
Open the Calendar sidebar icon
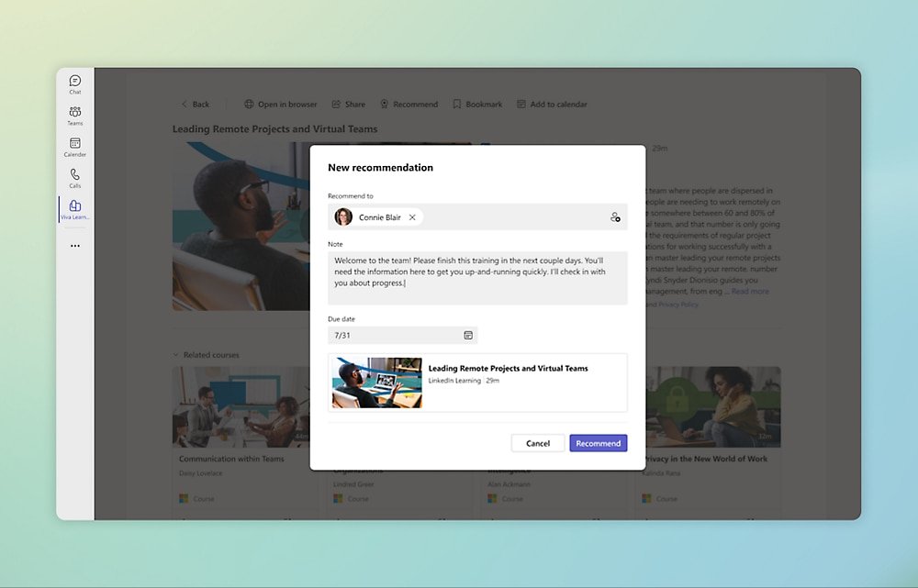coord(75,147)
